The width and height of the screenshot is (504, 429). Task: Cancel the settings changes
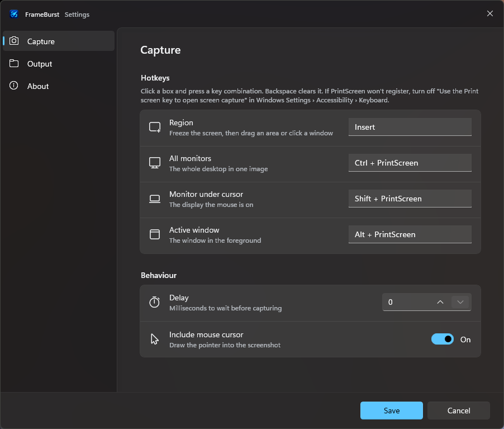[459, 411]
